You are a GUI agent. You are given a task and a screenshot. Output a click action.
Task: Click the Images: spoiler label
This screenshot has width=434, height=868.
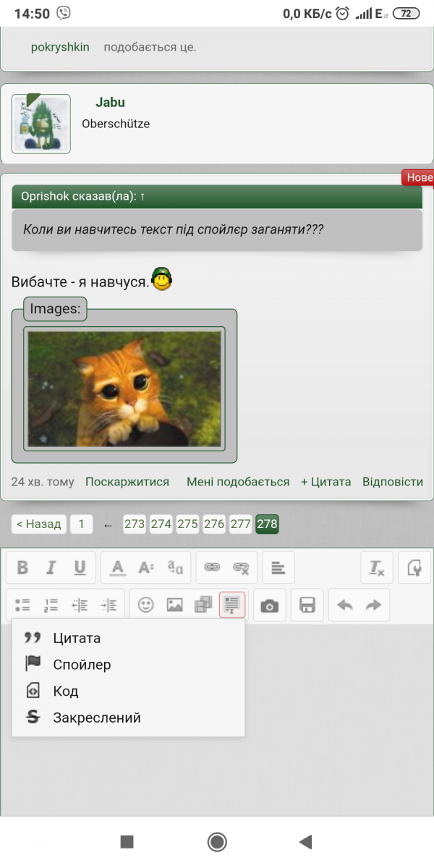click(56, 309)
